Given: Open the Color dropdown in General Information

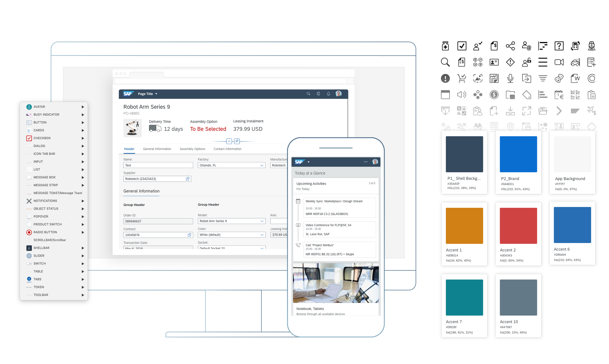Looking at the screenshot, I should pos(262,234).
